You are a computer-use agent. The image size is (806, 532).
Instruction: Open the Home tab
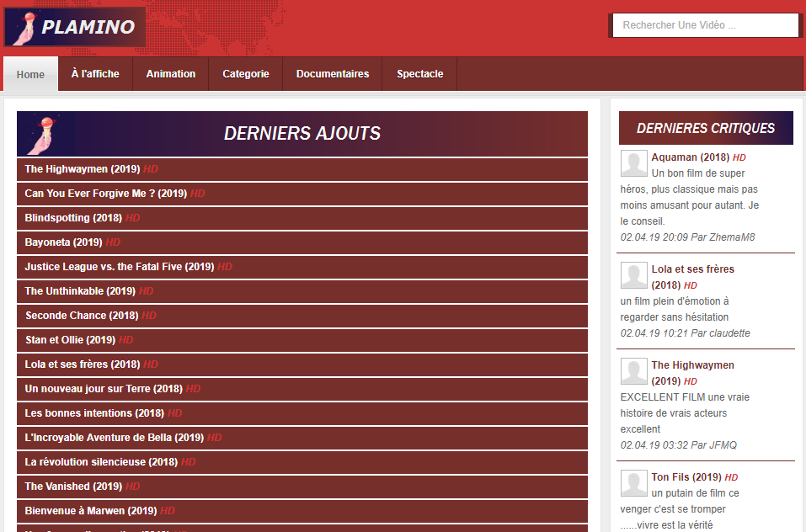[31, 74]
